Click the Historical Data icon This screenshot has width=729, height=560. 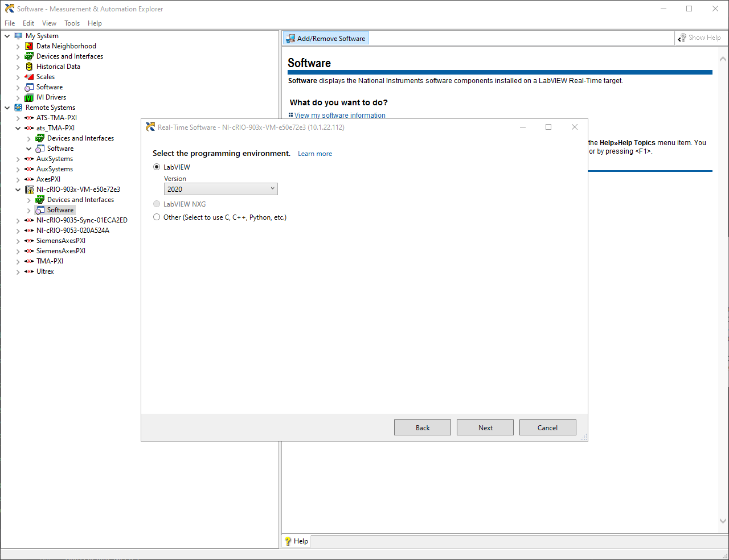point(29,67)
